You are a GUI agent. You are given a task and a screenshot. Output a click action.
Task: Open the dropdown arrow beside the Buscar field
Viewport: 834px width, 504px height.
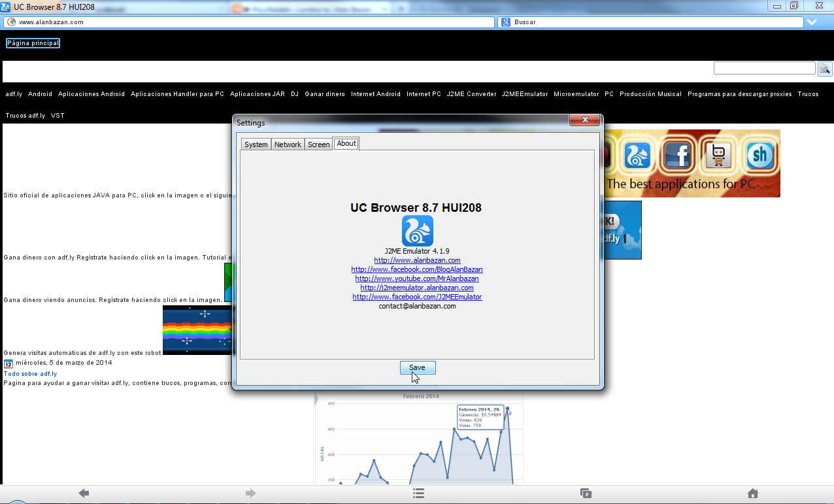[813, 22]
